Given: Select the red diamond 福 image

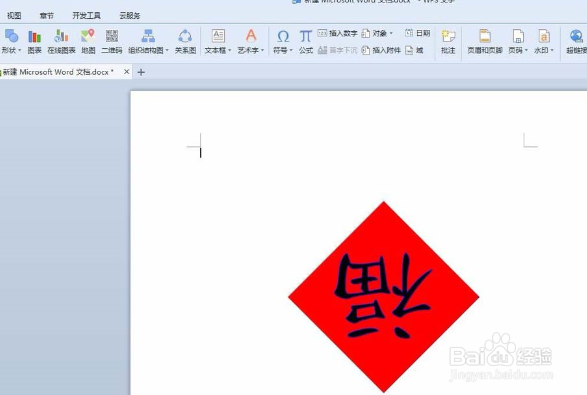Looking at the screenshot, I should coord(383,297).
